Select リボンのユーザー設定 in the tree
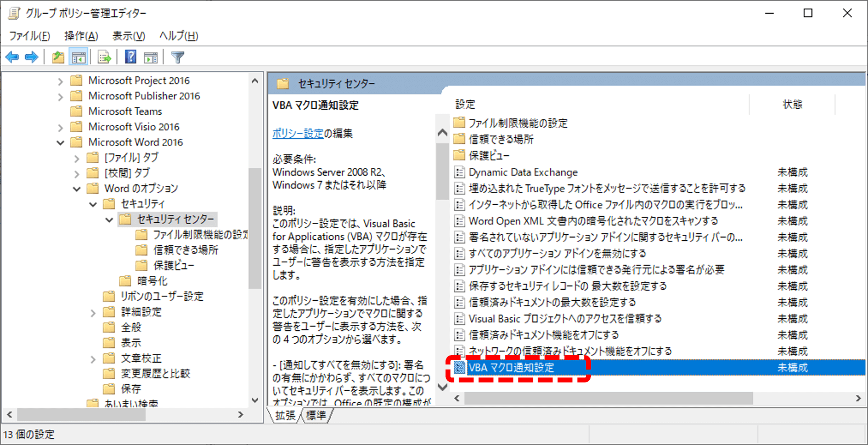This screenshot has height=445, width=868. click(x=162, y=296)
